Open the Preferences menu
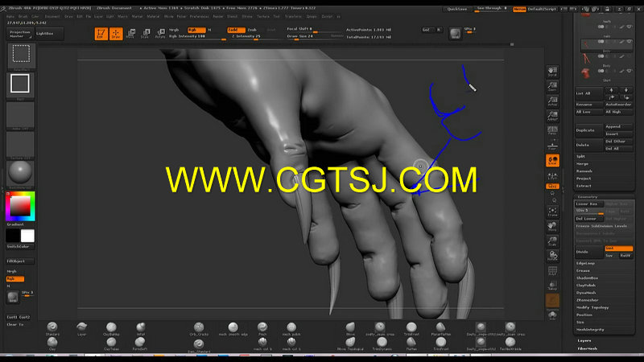 point(199,17)
